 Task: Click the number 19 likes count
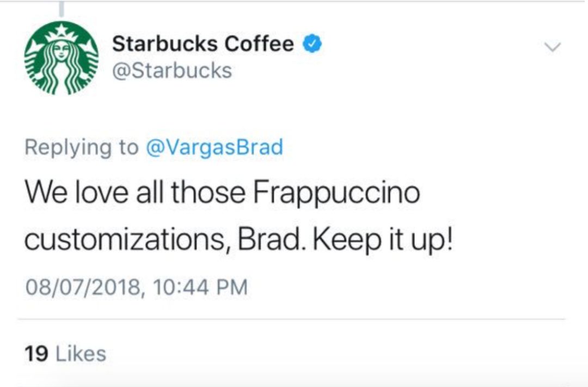(36, 354)
